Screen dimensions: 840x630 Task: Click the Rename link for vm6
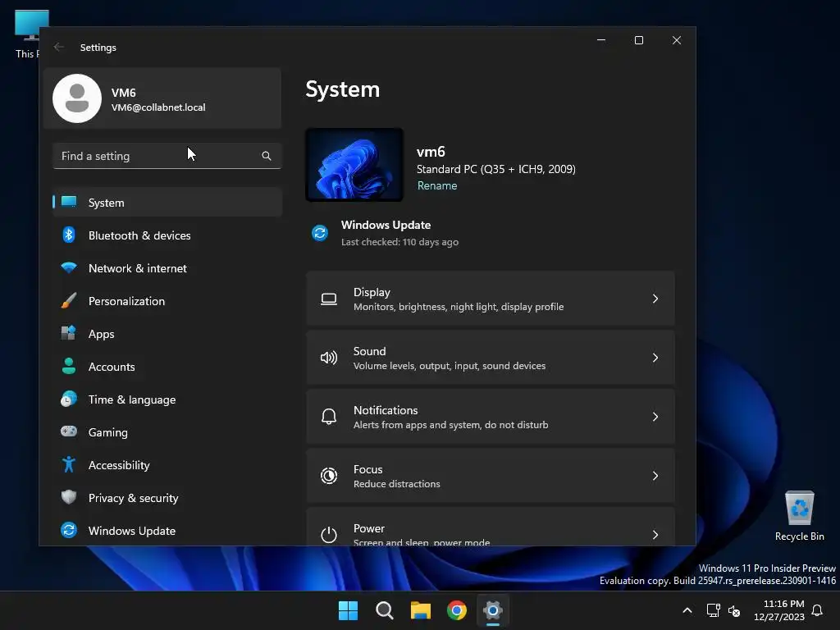click(437, 185)
